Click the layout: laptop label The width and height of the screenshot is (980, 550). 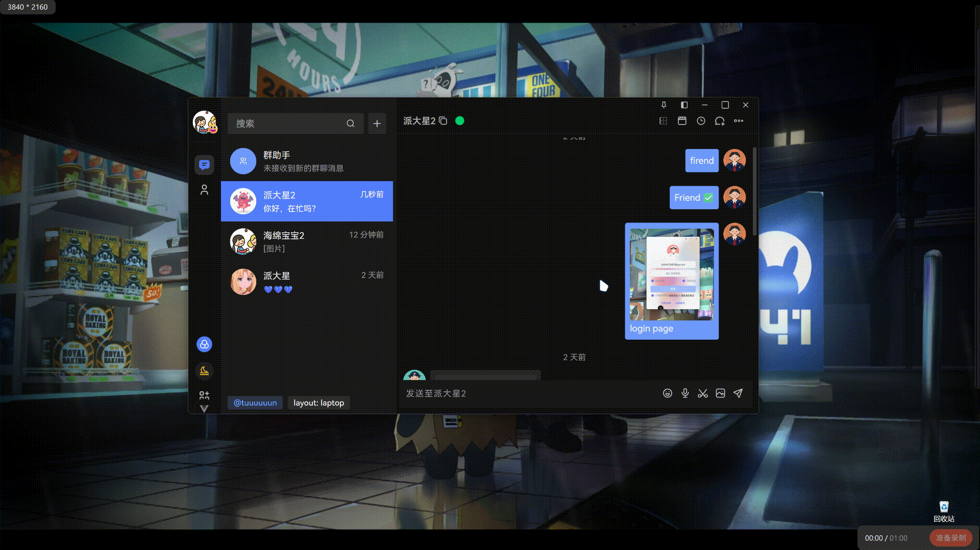[x=318, y=403]
